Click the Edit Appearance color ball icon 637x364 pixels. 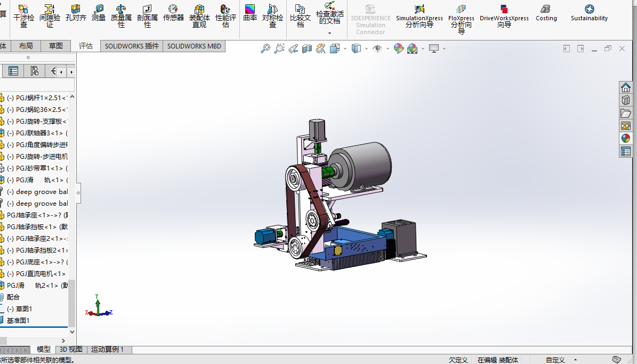(x=398, y=49)
